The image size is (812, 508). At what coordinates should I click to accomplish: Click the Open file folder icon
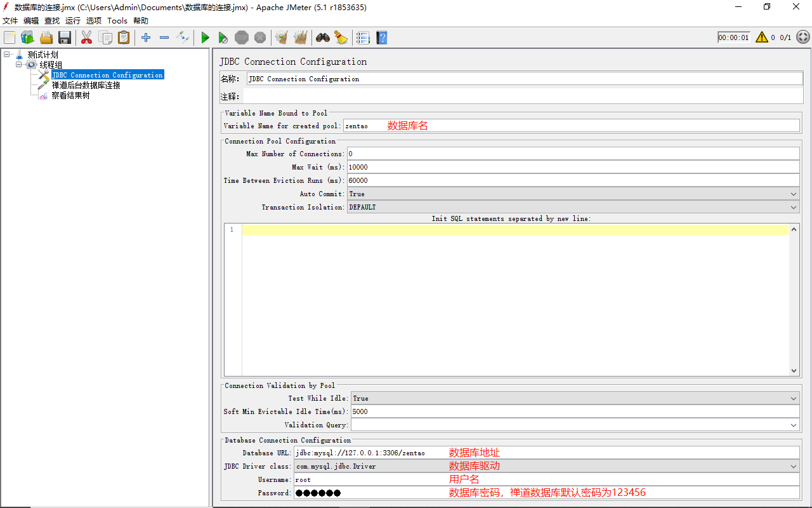[46, 37]
